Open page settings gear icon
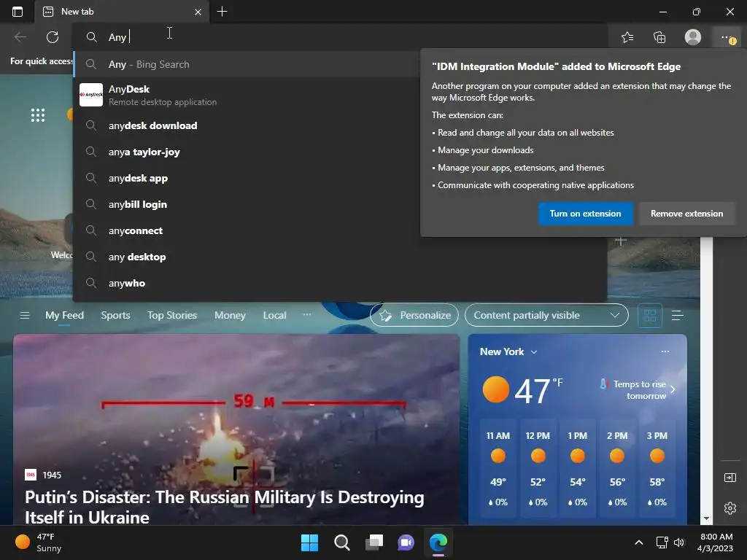Image resolution: width=747 pixels, height=560 pixels. [x=729, y=508]
